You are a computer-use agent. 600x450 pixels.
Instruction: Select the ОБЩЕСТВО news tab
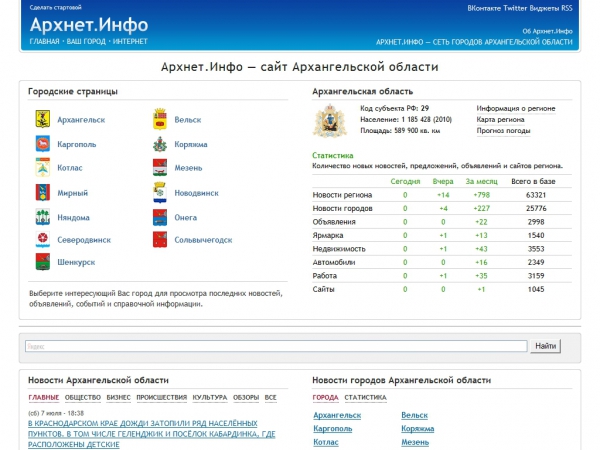tap(83, 397)
